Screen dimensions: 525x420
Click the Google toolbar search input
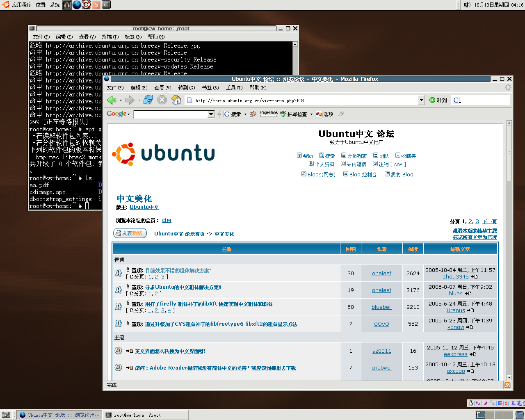point(171,114)
